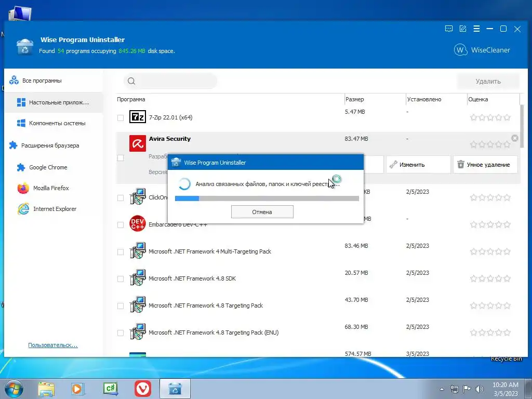Click Умное удаление button
This screenshot has height=399, width=532.
pyautogui.click(x=485, y=165)
